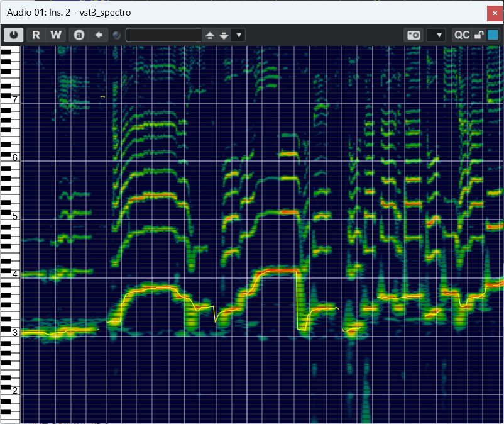Click the left arrow copy-settings icon
The image size is (504, 424).
tap(98, 35)
